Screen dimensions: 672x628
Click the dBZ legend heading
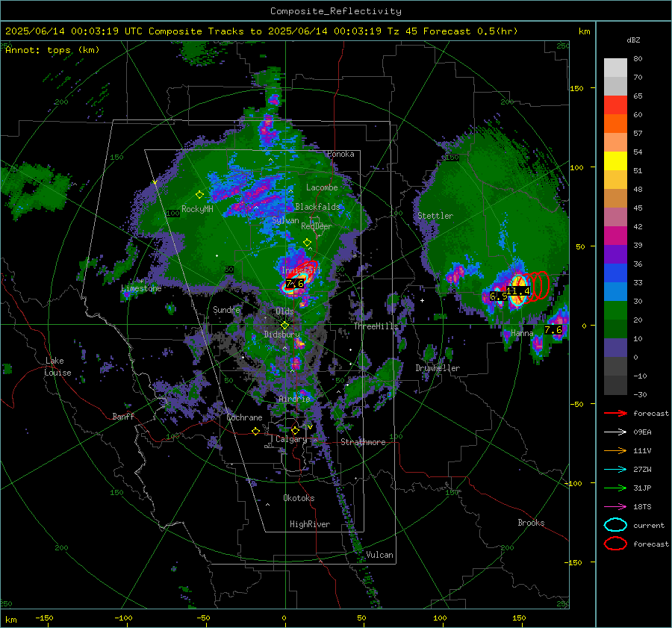pos(633,40)
